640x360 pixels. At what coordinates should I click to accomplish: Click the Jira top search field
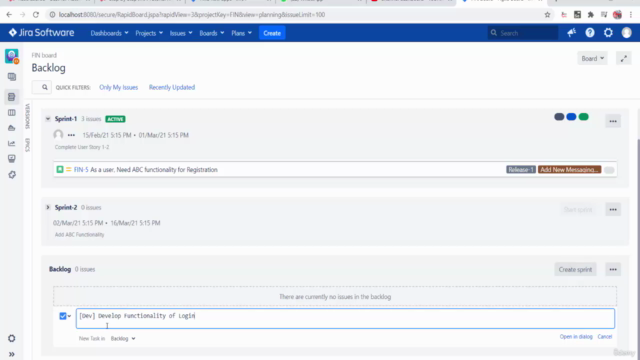click(522, 33)
